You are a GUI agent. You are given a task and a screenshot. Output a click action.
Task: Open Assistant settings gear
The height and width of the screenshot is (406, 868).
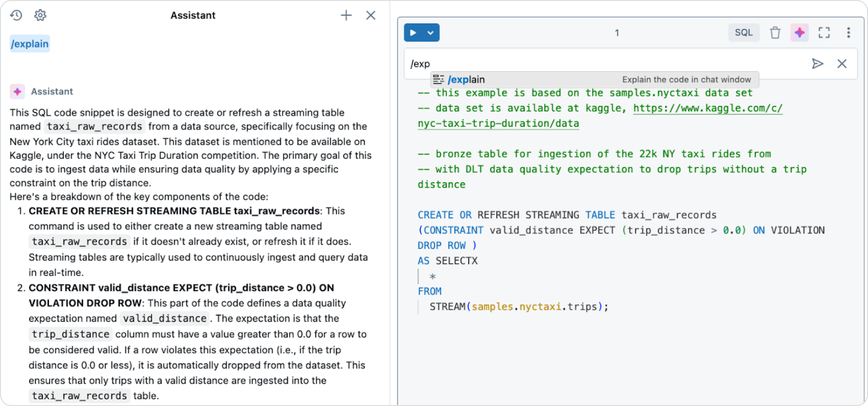(40, 15)
